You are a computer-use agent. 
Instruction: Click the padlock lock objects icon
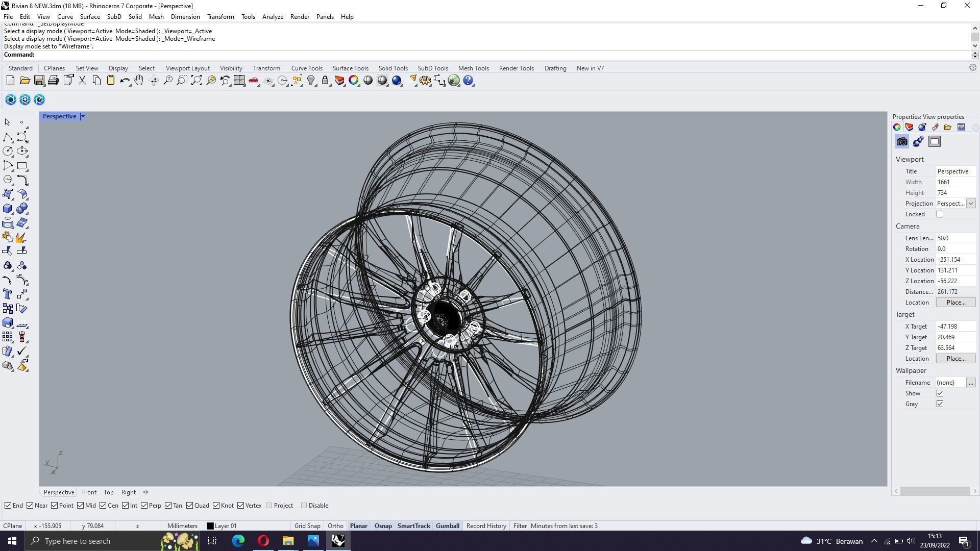coord(325,81)
